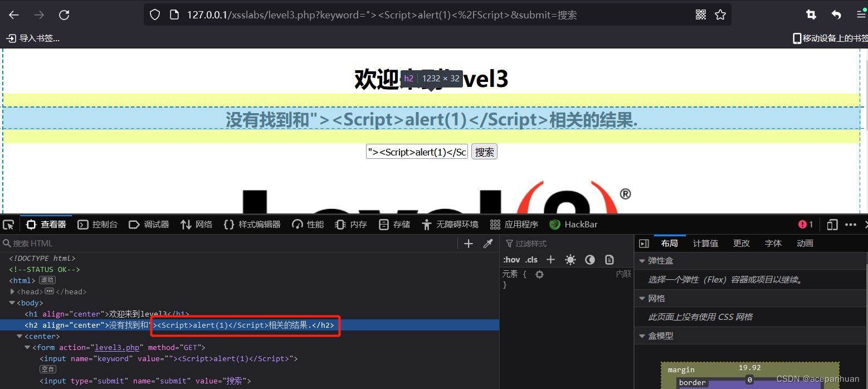Click the page keyword search input
868x389 pixels.
(x=417, y=152)
